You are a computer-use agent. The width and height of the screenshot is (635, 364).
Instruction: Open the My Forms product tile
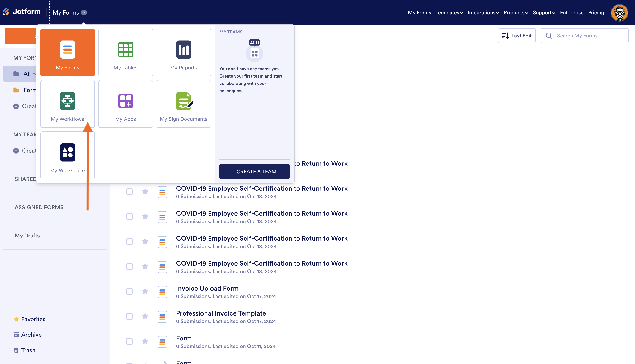[68, 53]
